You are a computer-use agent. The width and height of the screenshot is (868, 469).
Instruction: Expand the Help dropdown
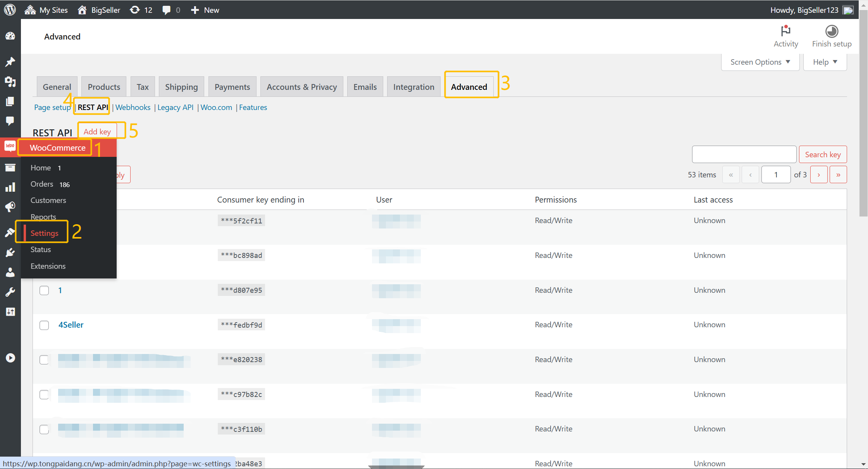(825, 62)
